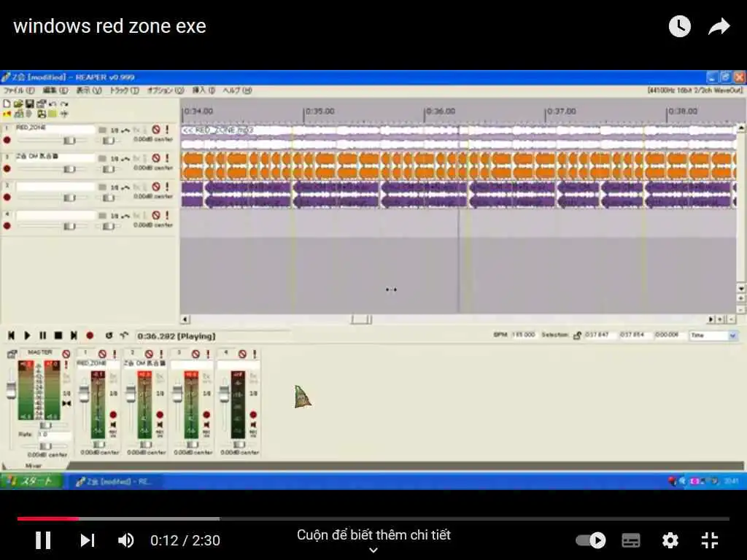
Task: Toggle MASTER mono/stereo icon in mixer
Action: 66,404
